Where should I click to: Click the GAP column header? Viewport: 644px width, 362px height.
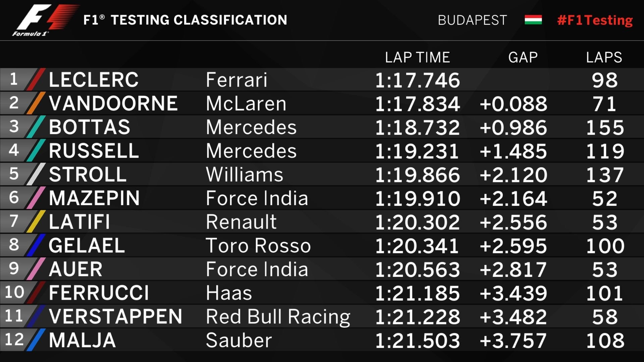pos(523,57)
